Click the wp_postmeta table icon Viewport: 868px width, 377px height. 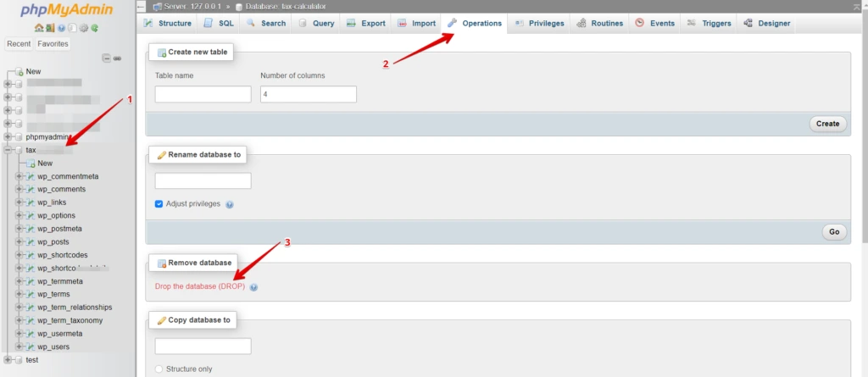point(31,229)
